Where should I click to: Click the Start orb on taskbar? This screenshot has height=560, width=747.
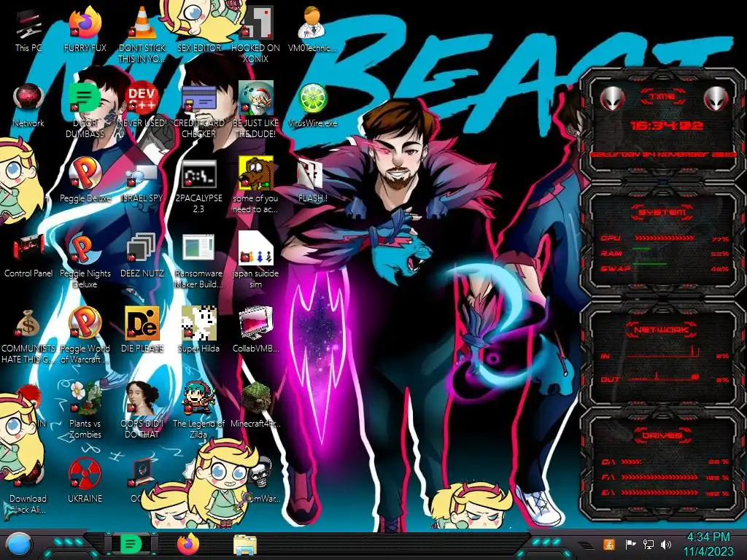coord(19,545)
